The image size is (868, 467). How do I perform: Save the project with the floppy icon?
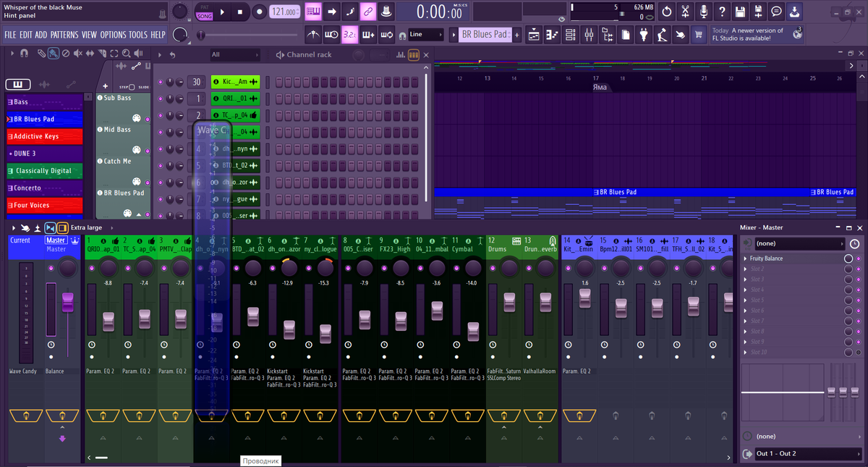(x=741, y=12)
